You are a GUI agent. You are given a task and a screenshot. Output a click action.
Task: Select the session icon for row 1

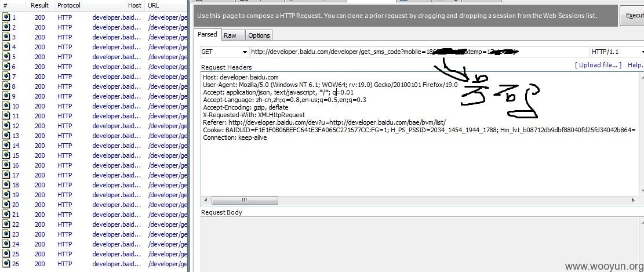pyautogui.click(x=6, y=17)
